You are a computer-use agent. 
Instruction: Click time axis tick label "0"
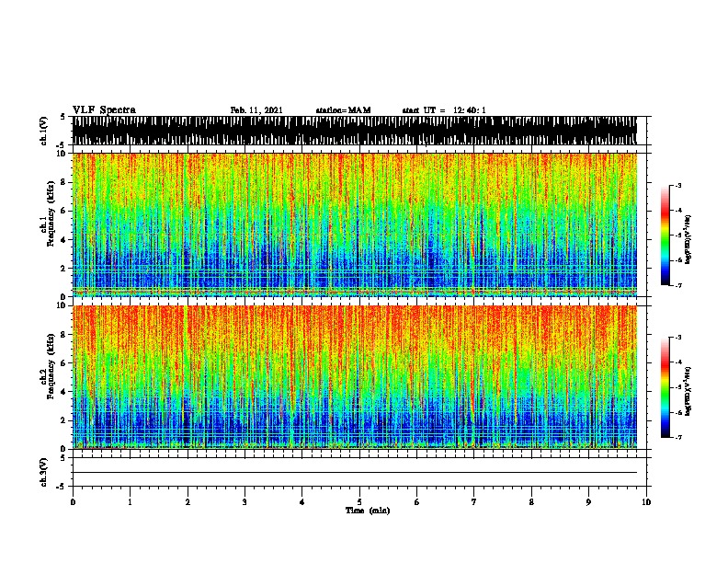point(73,502)
